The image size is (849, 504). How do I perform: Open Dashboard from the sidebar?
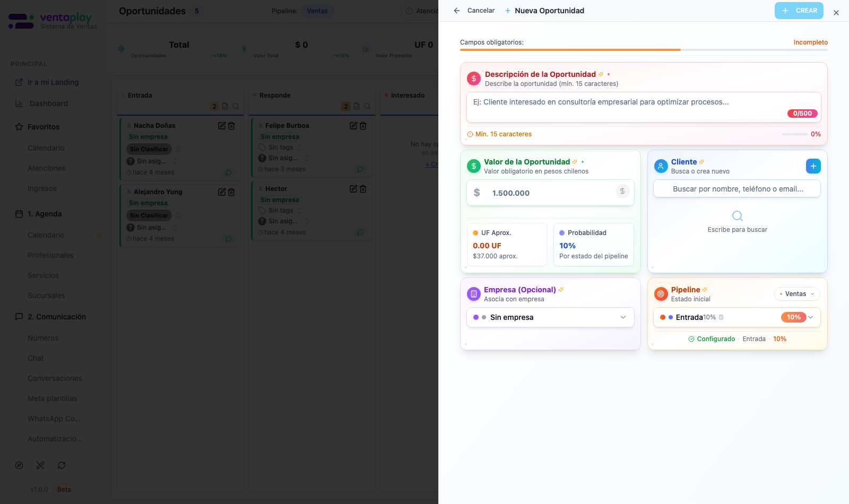[49, 103]
